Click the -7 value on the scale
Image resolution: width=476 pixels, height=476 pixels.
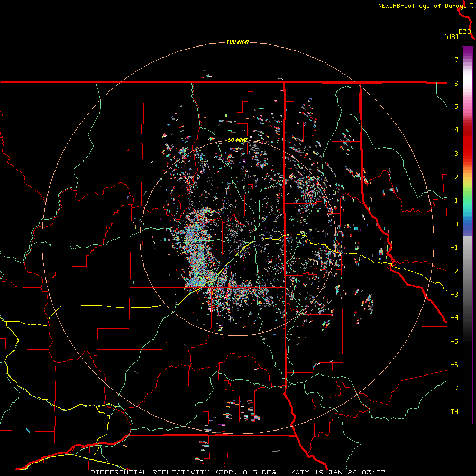tap(454, 388)
